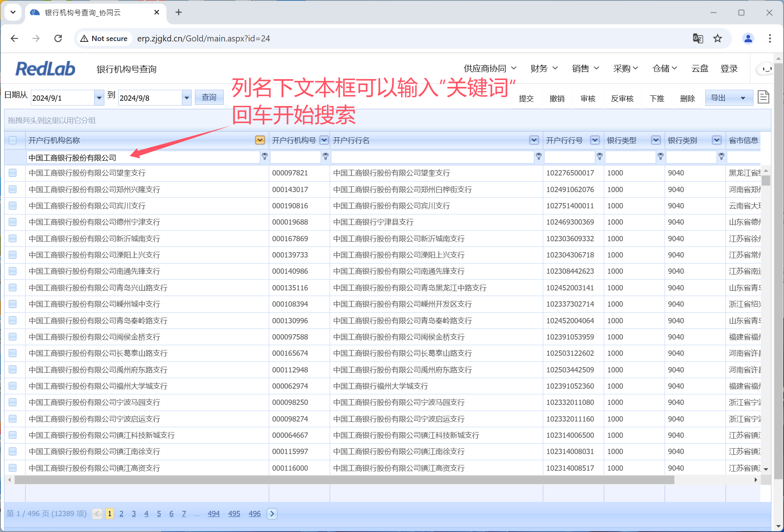This screenshot has width=784, height=532.
Task: Click filter icon for 开户行机构号 column
Action: pyautogui.click(x=326, y=156)
